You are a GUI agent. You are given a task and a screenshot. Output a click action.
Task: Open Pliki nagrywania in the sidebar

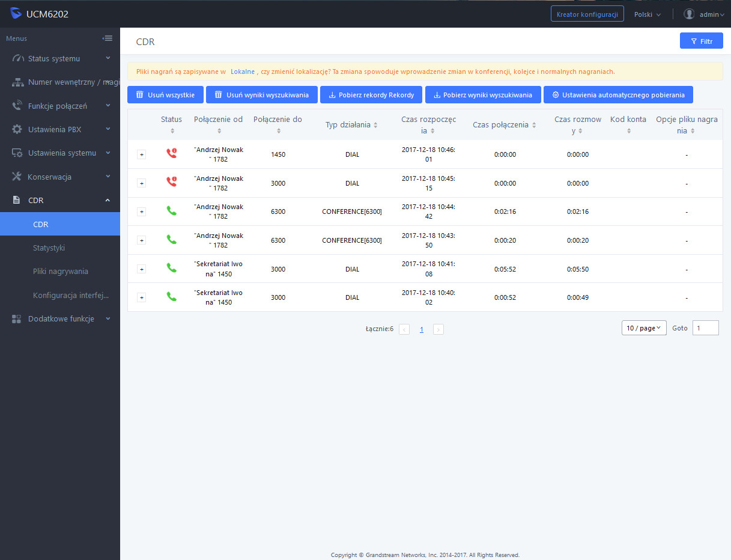pos(61,271)
